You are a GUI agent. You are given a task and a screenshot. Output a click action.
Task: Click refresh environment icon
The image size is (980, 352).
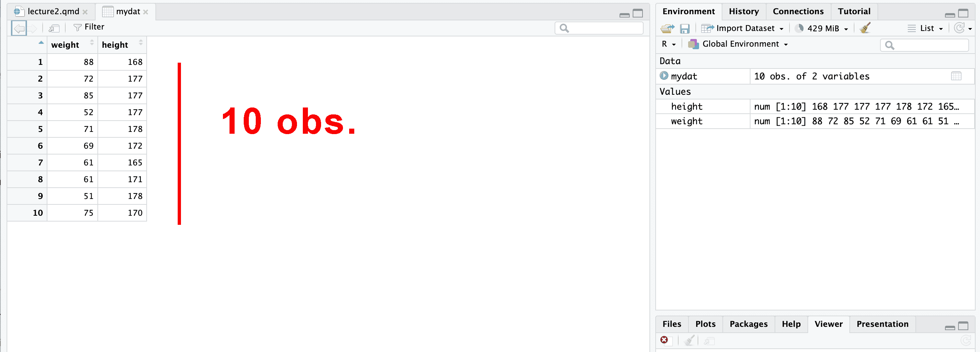[959, 28]
